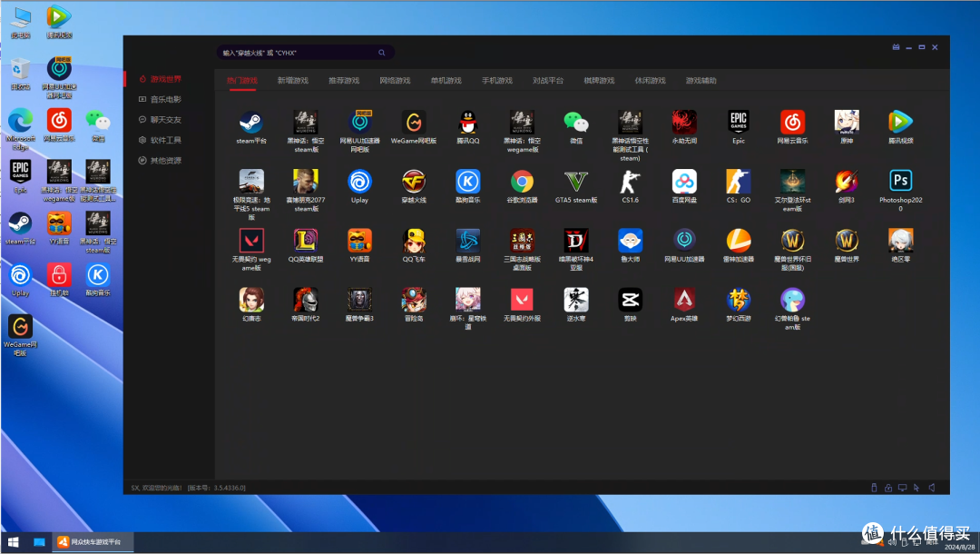Switch to 手机游戏 tab
This screenshot has width=980, height=554.
[497, 81]
